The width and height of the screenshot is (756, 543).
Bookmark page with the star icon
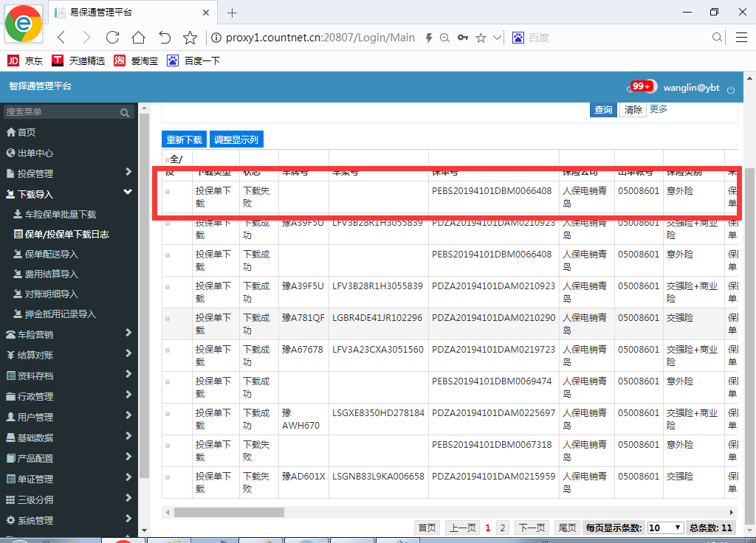point(190,38)
